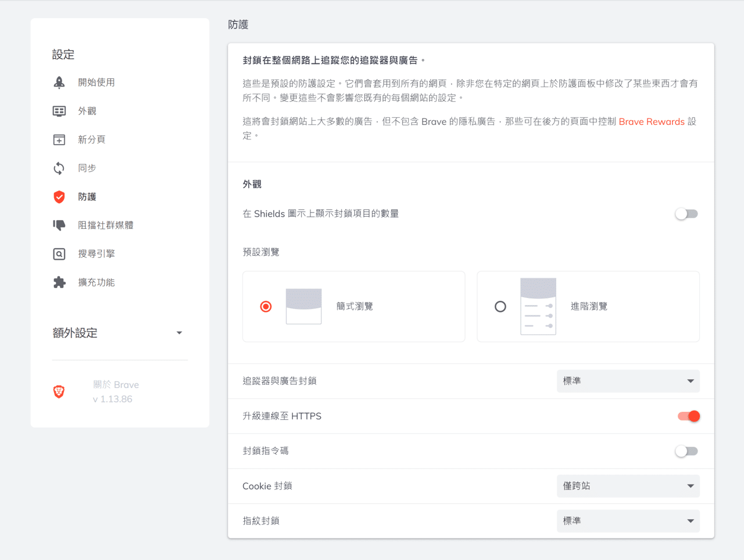
Task: Click the 預設瀏覽 label
Action: (261, 252)
